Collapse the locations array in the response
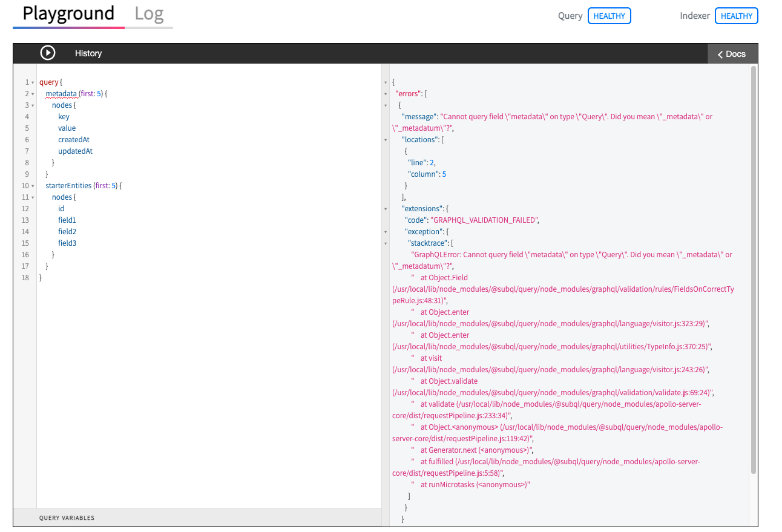This screenshot has height=532, width=782. tap(386, 140)
